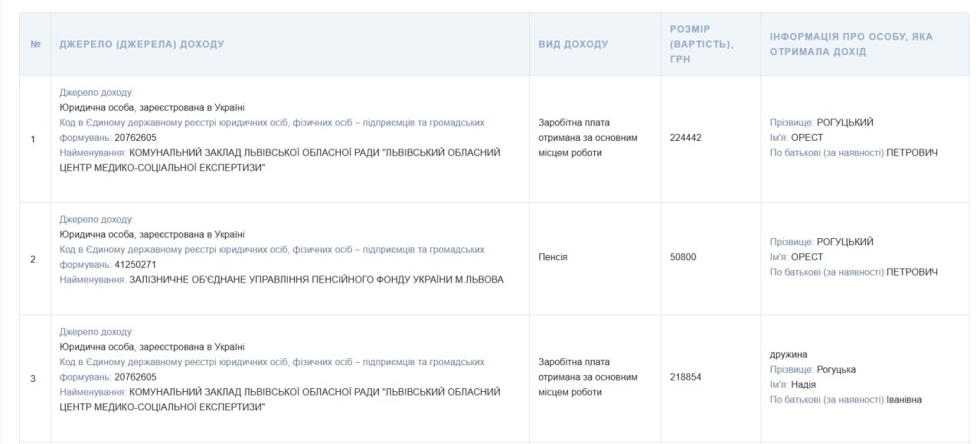Click surname "Рогуцька" in row 3
This screenshot has height=444, width=980.
coord(836,370)
